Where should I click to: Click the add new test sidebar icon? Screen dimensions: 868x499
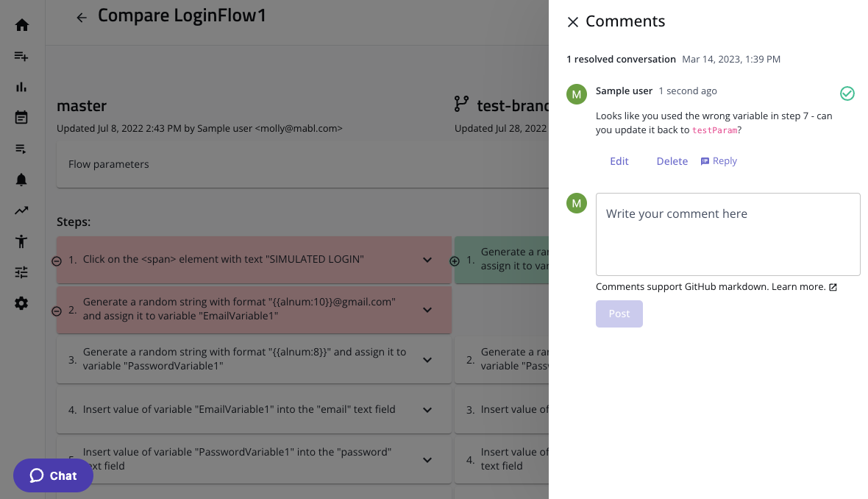21,56
